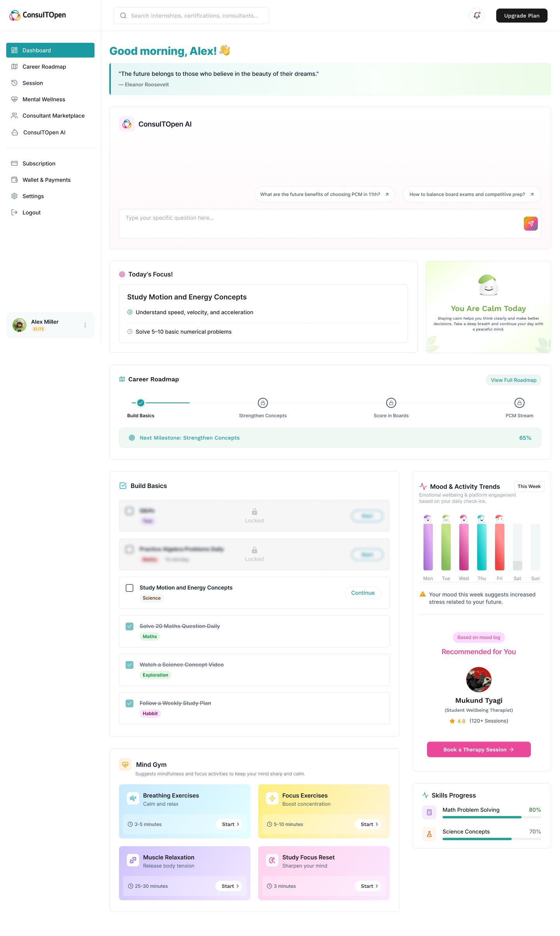This screenshot has width=560, height=936.
Task: Click the Science Concepts progress bar
Action: point(492,839)
